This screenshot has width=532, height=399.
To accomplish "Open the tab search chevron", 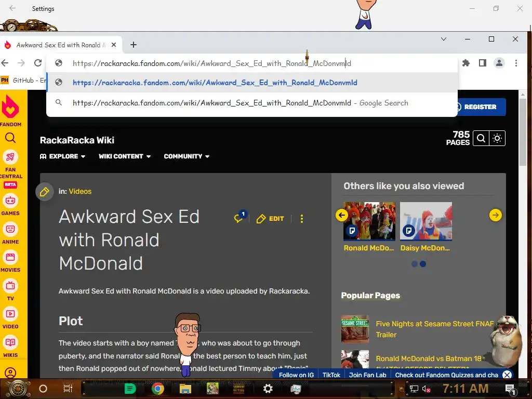I will (x=444, y=39).
